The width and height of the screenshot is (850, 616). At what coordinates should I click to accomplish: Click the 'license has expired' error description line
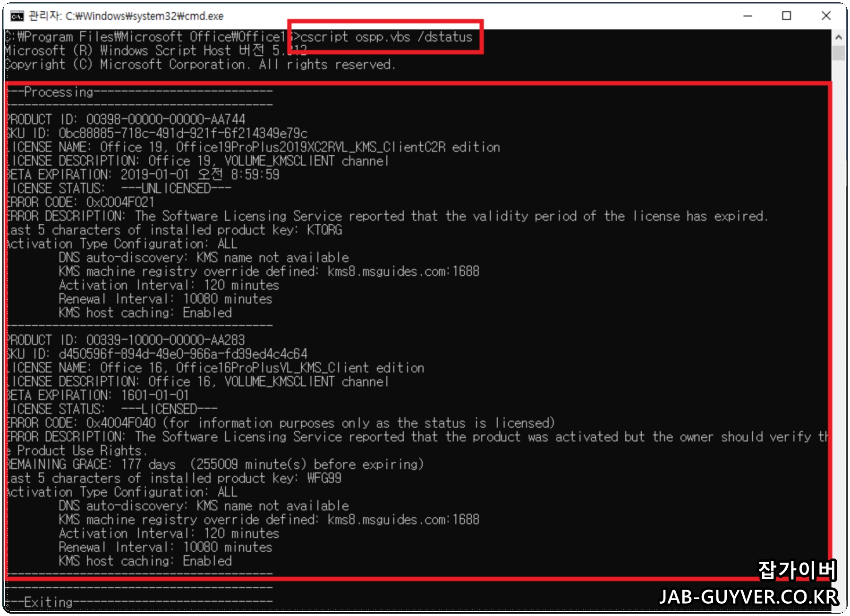coord(387,216)
